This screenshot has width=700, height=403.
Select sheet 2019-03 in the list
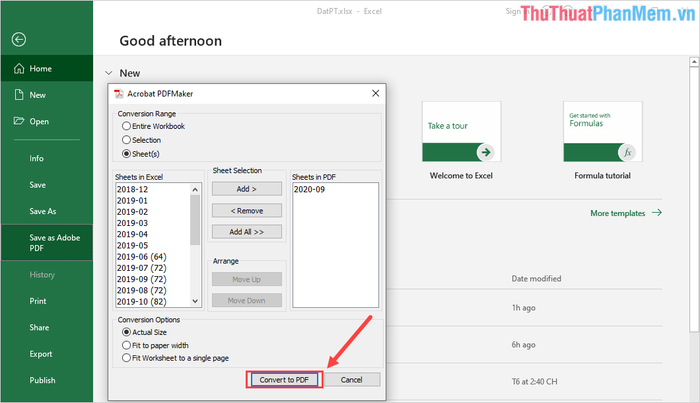[153, 223]
